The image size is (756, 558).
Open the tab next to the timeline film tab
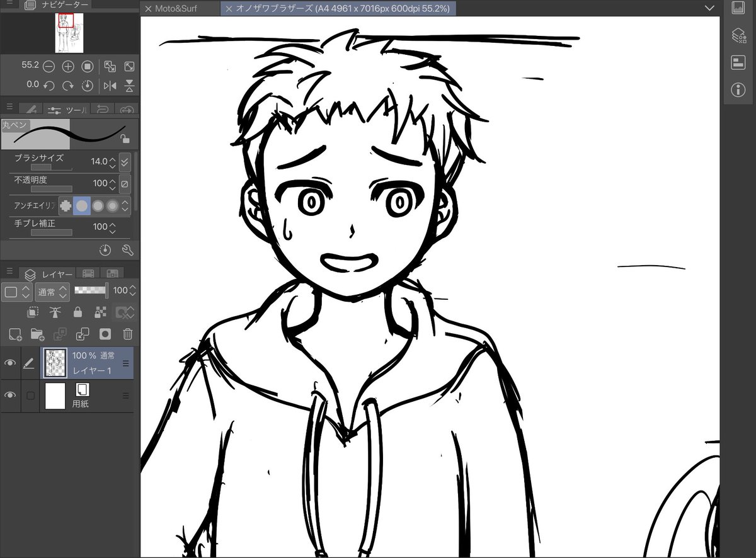(112, 273)
